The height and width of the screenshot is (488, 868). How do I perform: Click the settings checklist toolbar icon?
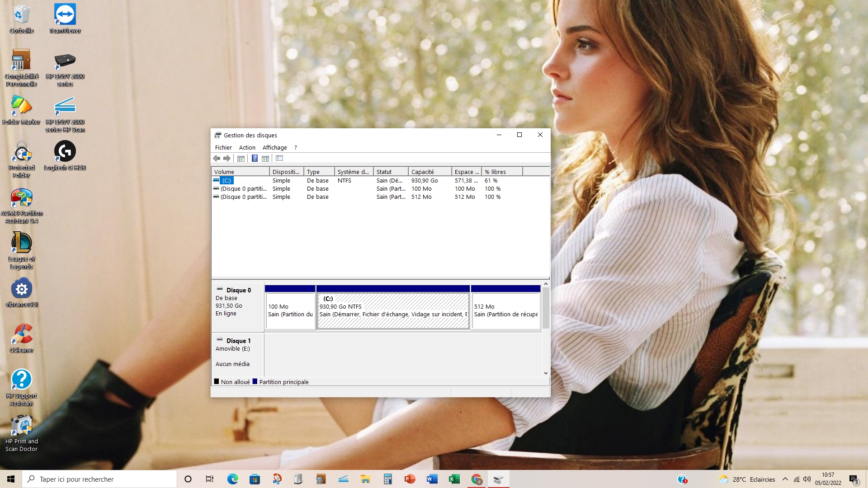click(x=279, y=159)
